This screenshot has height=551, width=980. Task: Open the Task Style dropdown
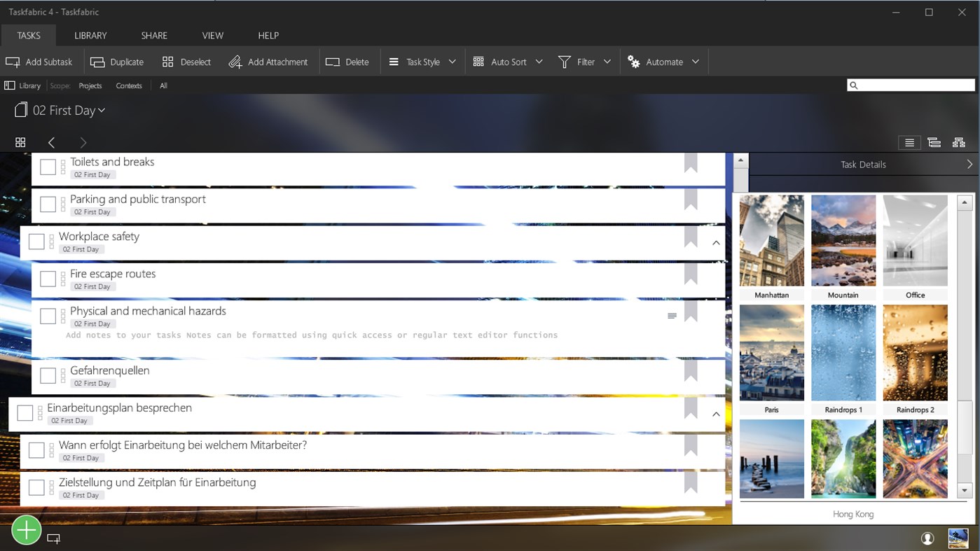click(x=451, y=62)
